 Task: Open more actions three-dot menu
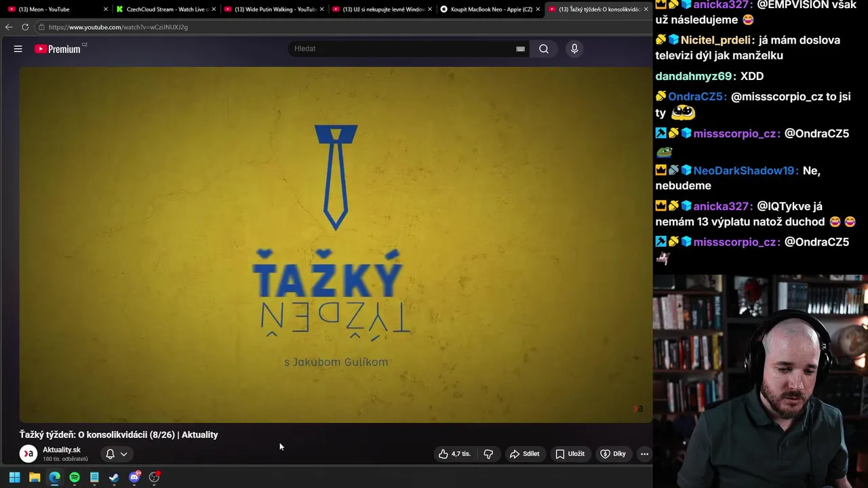(x=644, y=454)
